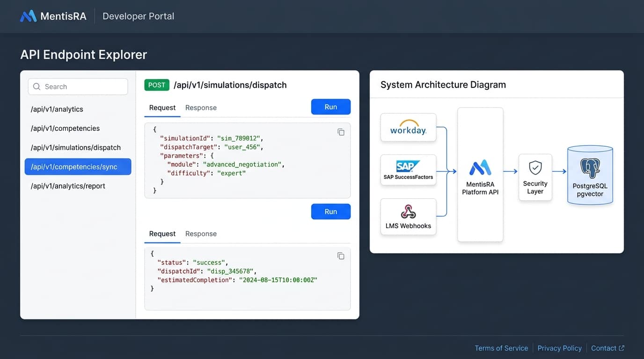This screenshot has width=644, height=359.
Task: Click the PostgreSQL elephant database icon
Action: tap(590, 169)
